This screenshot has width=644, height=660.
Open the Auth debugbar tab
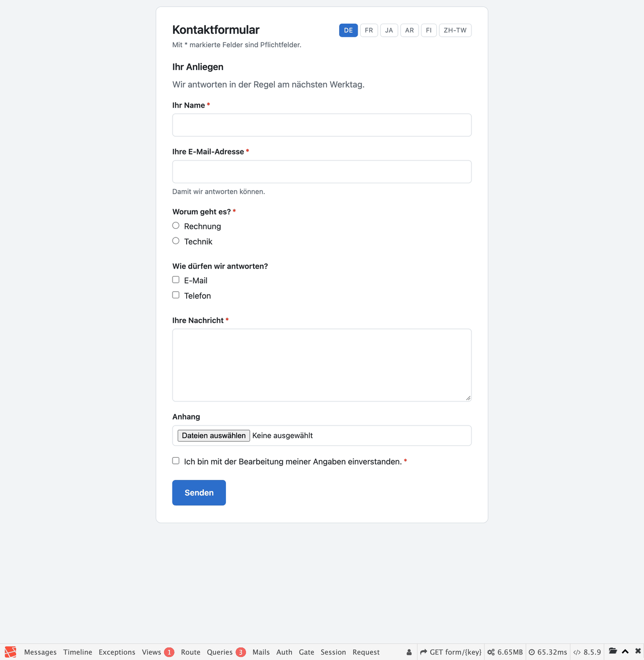coord(284,652)
